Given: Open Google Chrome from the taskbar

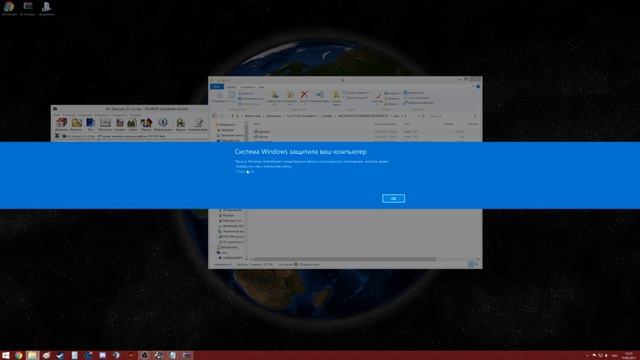Looking at the screenshot, I should pyautogui.click(x=19, y=356).
